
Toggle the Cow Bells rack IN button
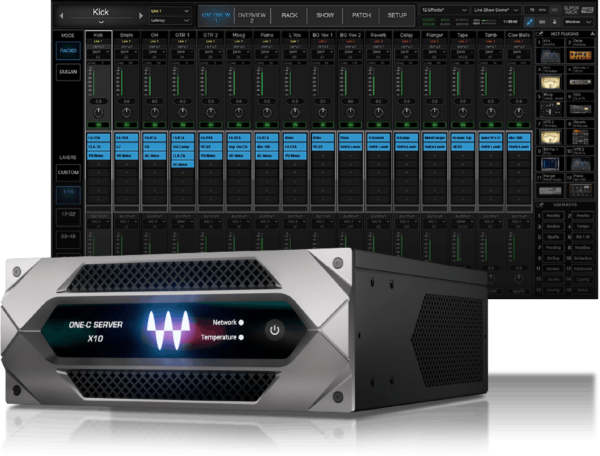coord(519,125)
